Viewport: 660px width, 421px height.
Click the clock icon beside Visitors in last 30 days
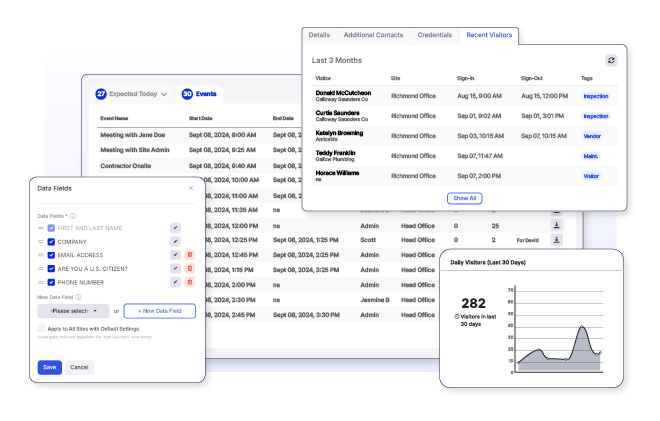tap(457, 317)
